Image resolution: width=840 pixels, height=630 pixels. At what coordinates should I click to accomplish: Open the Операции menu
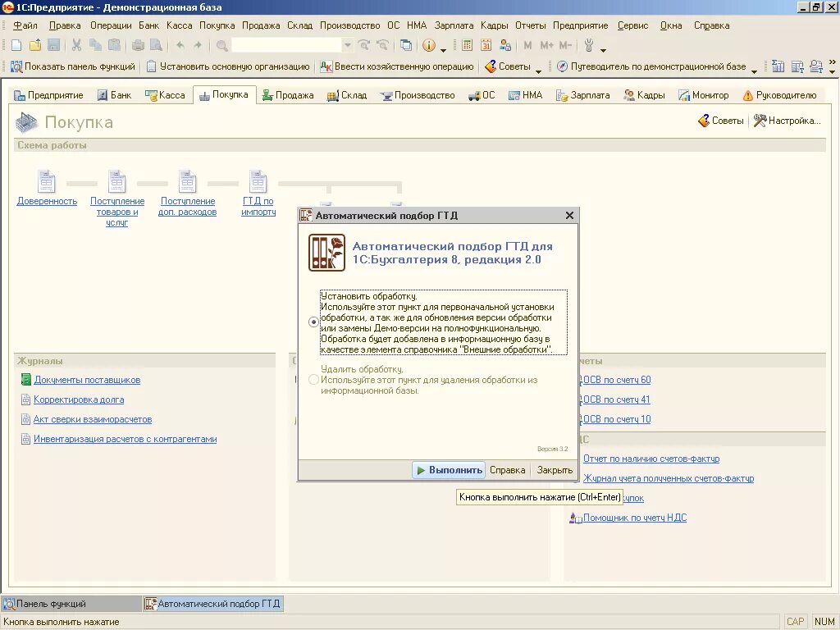(111, 25)
